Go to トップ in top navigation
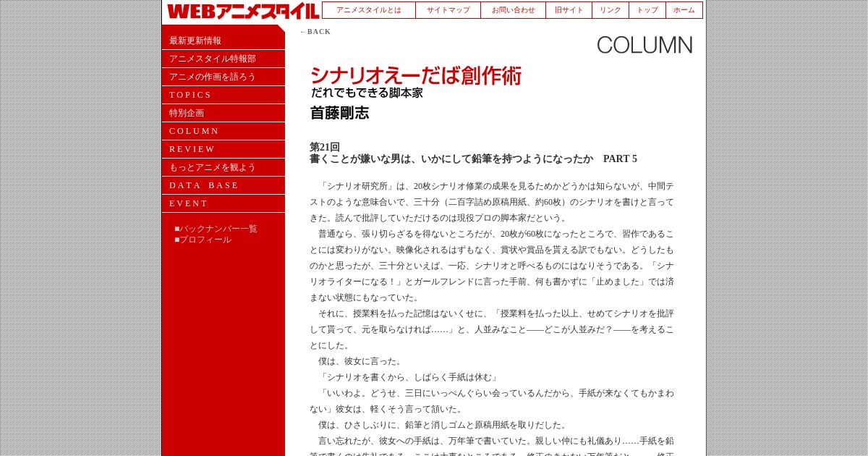Screen dimensions: 868x456 [x=647, y=10]
